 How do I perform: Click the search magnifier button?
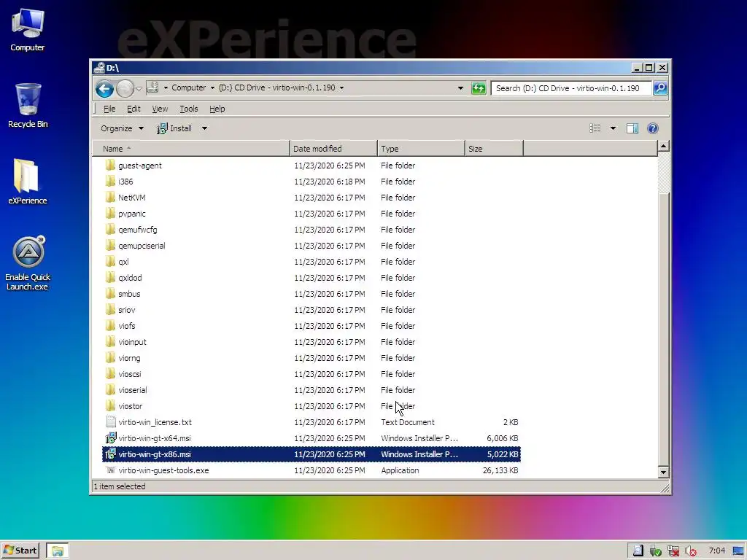click(659, 88)
